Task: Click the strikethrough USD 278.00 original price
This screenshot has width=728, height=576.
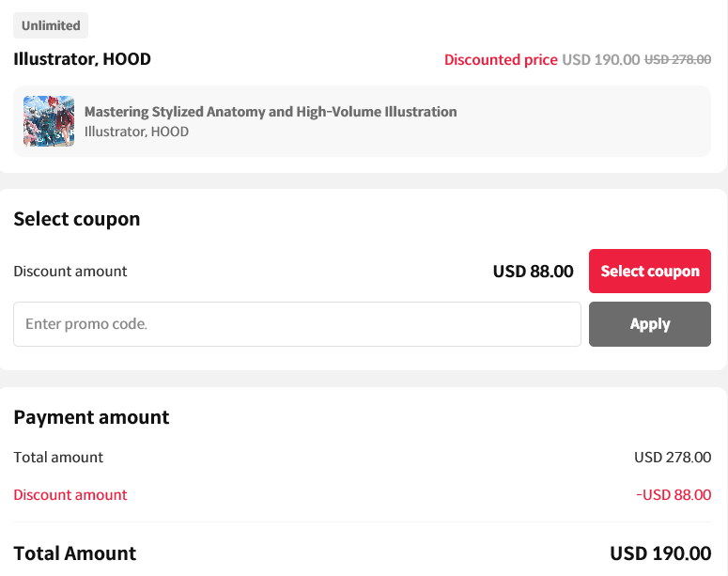Action: (x=677, y=60)
